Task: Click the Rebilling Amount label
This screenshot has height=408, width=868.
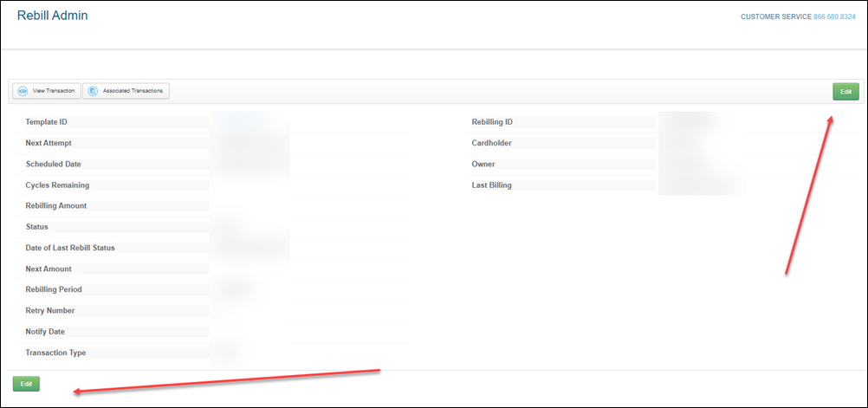Action: tap(55, 206)
